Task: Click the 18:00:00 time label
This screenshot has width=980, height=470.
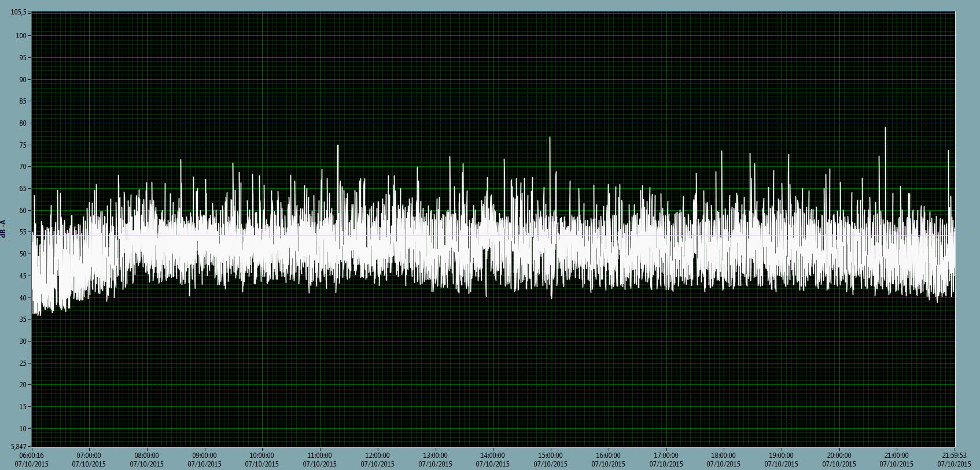Action: (x=724, y=456)
